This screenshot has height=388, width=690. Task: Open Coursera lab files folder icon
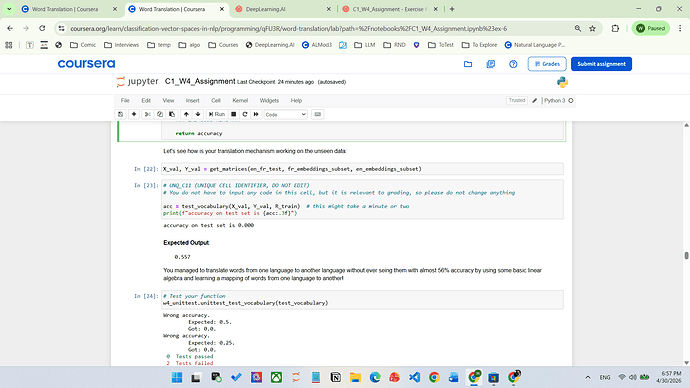coord(468,64)
